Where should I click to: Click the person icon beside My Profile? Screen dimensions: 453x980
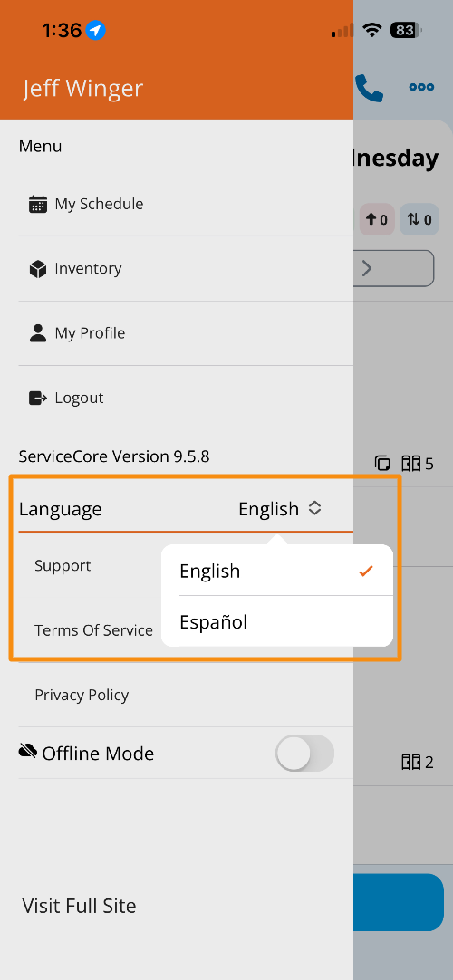38,333
